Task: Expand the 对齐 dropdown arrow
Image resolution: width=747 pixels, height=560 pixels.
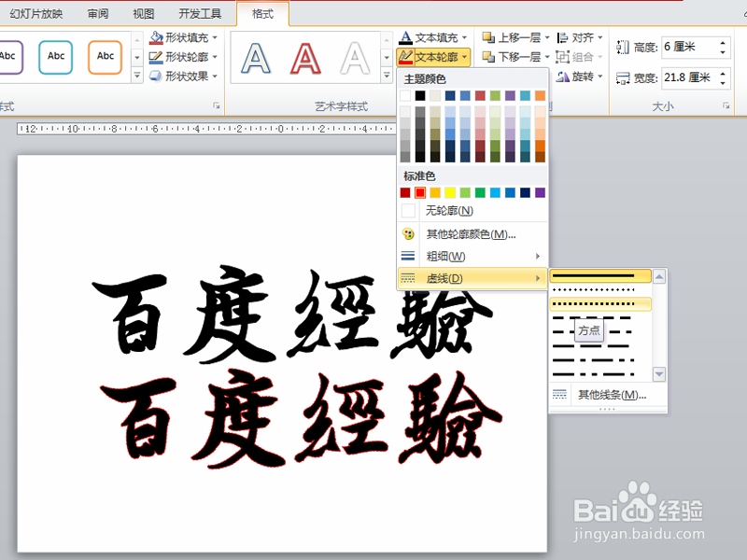Action: [599, 37]
